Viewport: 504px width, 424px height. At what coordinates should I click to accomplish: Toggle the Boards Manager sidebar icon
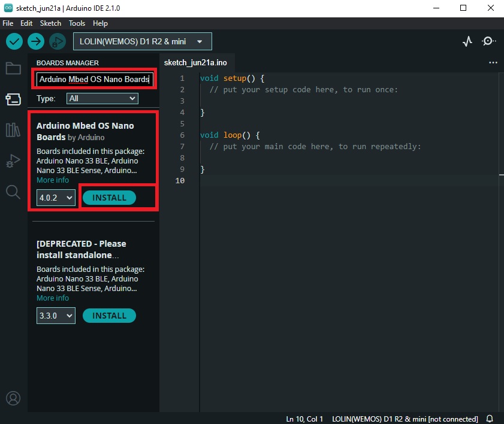13,99
